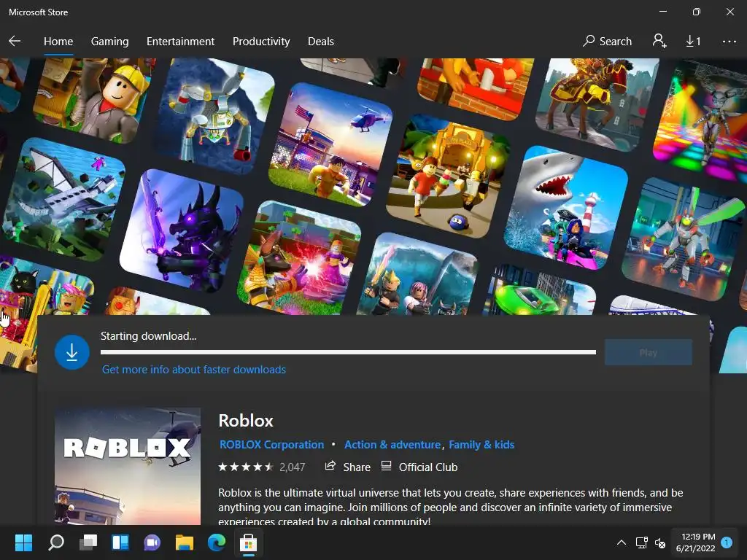Click the Roblox cover art thumbnail
Viewport: 747px width, 560px height.
[128, 466]
